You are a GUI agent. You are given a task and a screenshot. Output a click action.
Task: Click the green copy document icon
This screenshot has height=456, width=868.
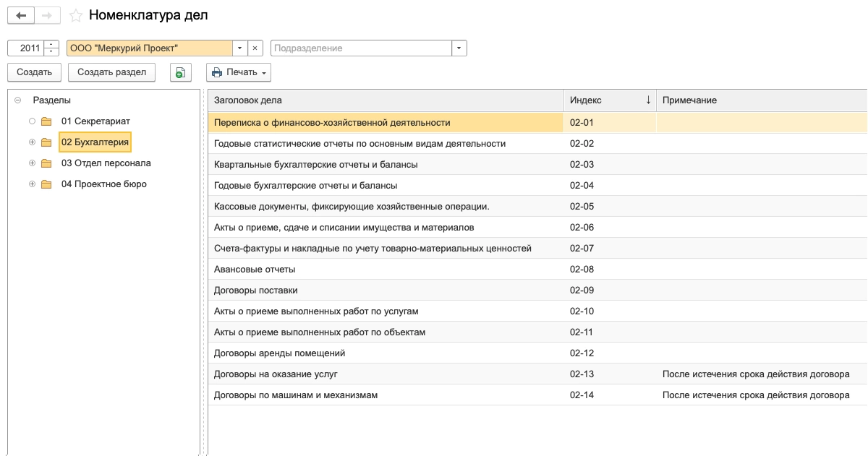click(x=179, y=72)
